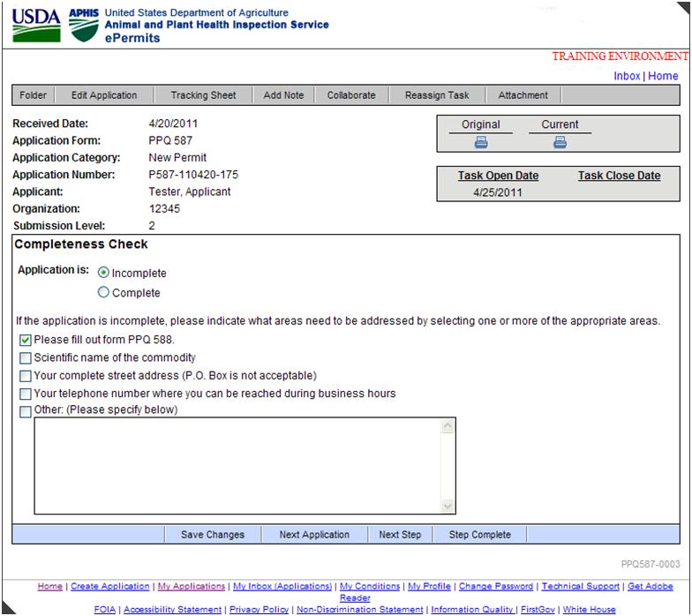This screenshot has width=692, height=616.
Task: Check 'Your complete street address' option
Action: pyautogui.click(x=26, y=375)
